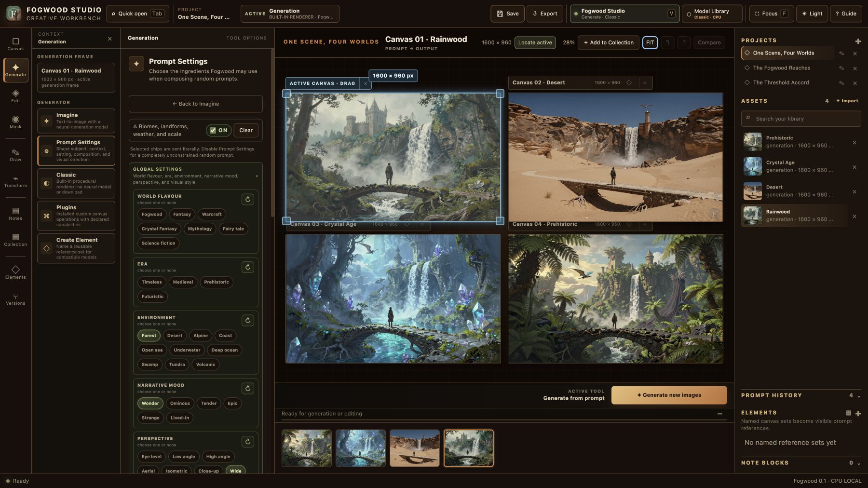Add a new project with the plus icon
Screen dimensions: 868x488
pos(858,41)
